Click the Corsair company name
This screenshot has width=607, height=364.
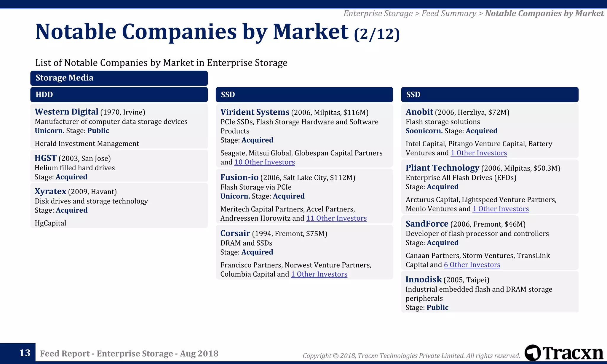[x=235, y=233]
